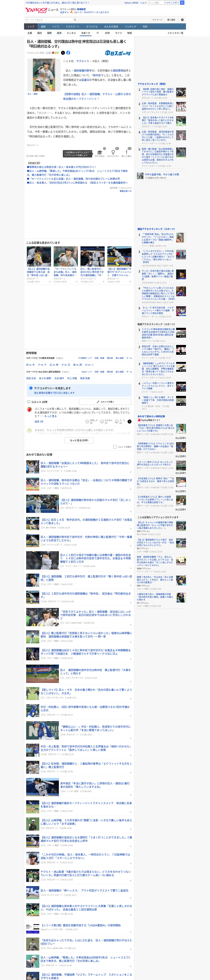
Task: Open the 購入履歴 link
Action: (x=171, y=20)
